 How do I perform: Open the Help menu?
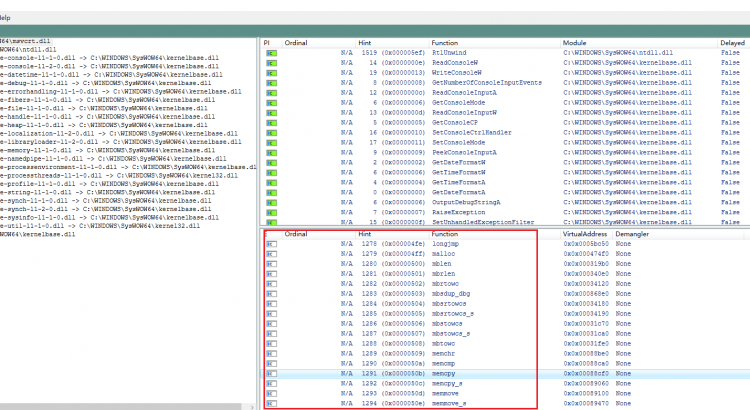click(x=6, y=17)
